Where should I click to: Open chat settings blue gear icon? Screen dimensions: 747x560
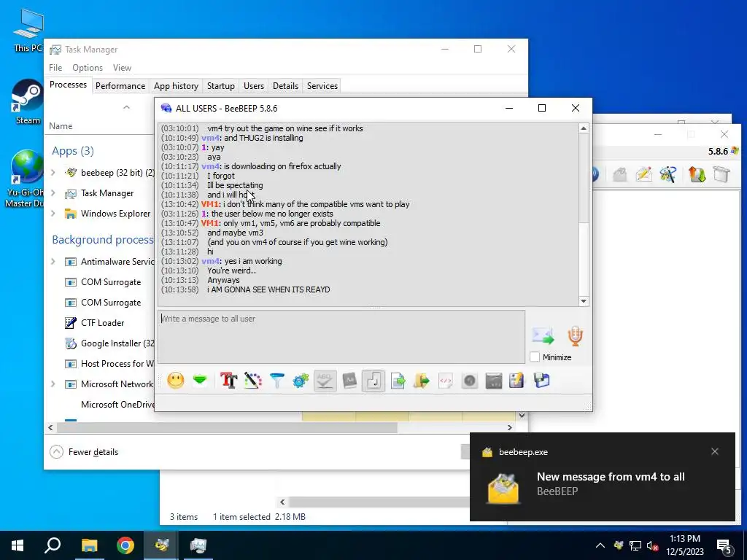(x=301, y=381)
